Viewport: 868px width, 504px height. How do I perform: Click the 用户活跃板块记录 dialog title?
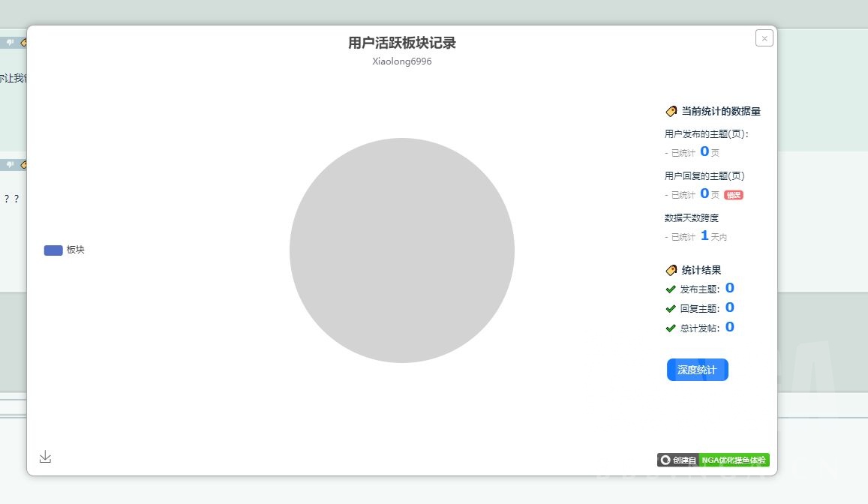coord(402,43)
